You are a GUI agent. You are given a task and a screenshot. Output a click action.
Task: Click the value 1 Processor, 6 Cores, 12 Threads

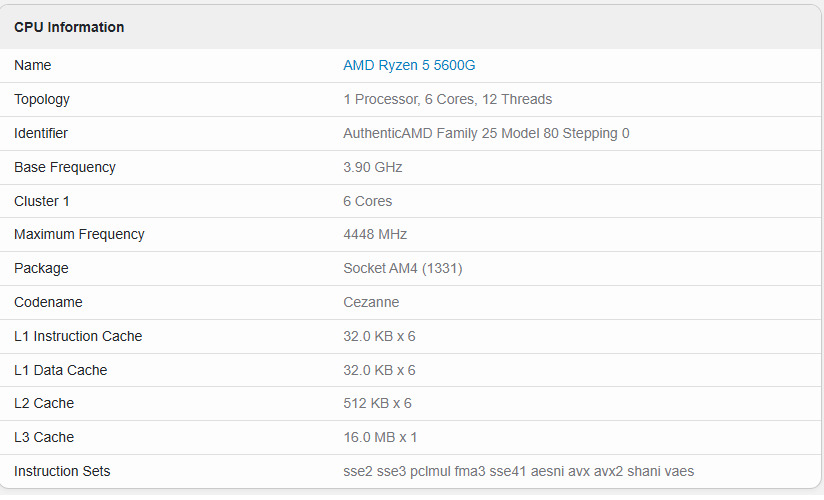447,99
